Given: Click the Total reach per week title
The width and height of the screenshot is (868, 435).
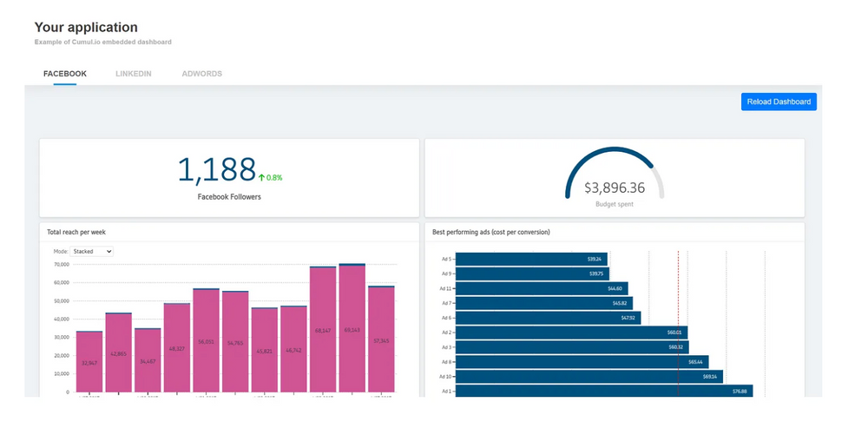Looking at the screenshot, I should (76, 232).
